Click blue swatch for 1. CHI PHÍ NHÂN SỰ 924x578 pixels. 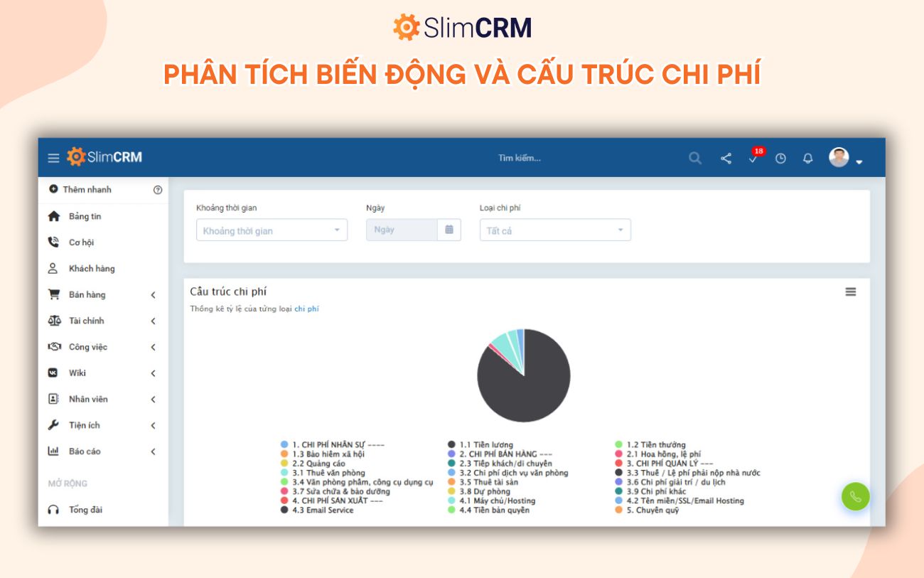284,445
